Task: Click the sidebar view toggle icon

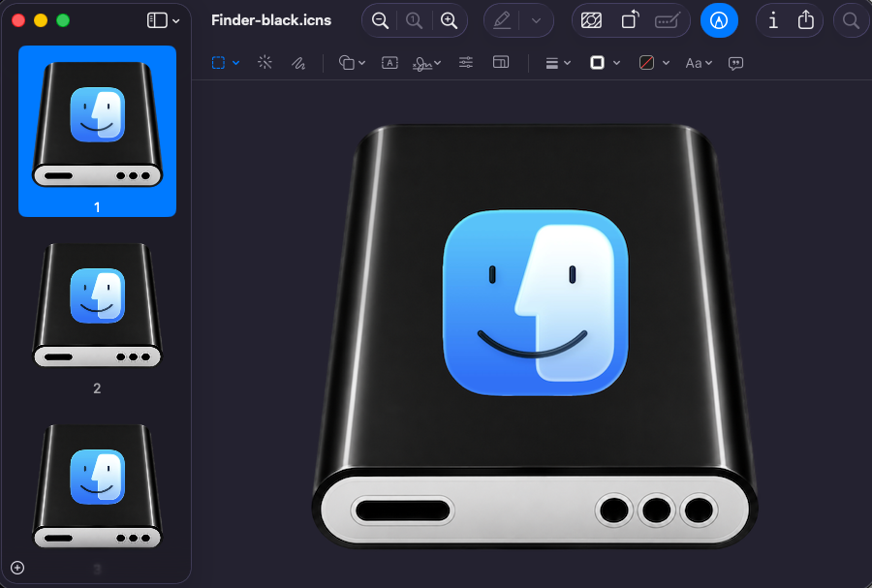Action: [157, 20]
